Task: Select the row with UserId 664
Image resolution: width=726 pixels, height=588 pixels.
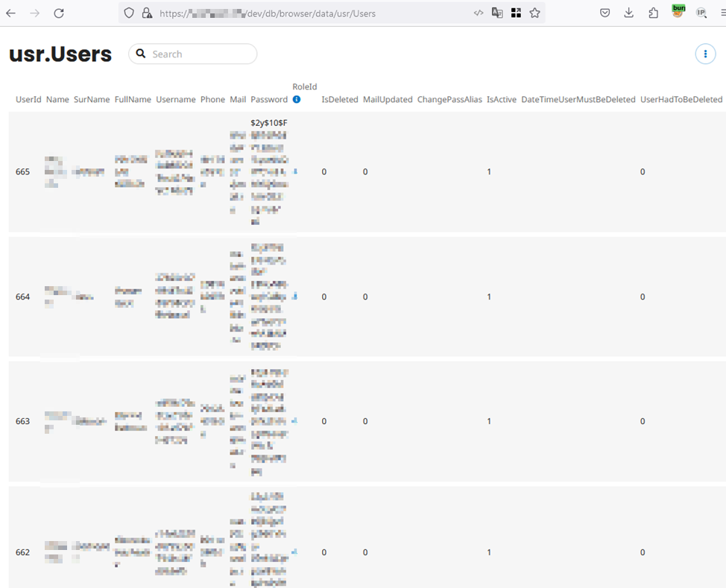Action: coord(23,297)
